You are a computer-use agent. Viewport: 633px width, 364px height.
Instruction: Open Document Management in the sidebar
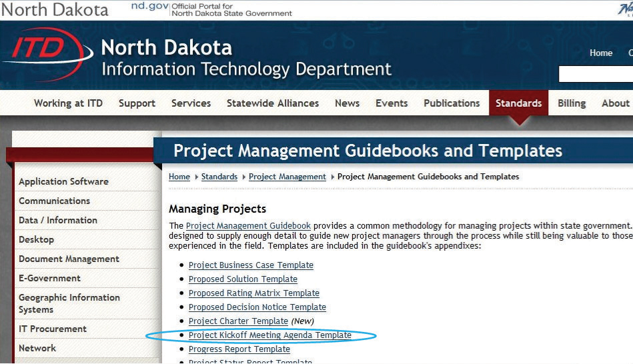pos(69,259)
